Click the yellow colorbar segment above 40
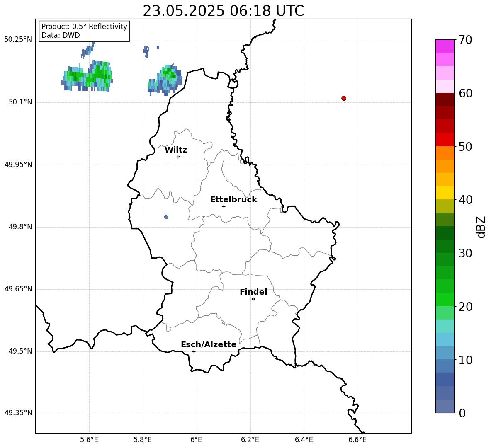The height and width of the screenshot is (448, 491). click(x=445, y=193)
